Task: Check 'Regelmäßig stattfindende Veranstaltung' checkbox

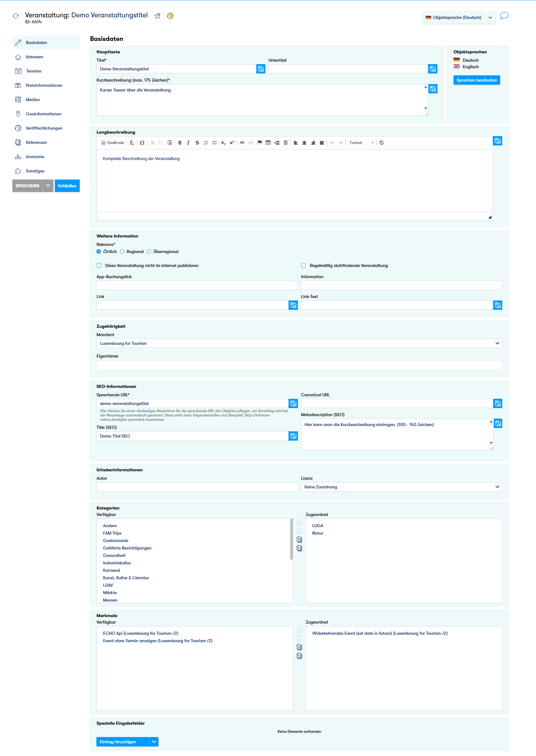Action: (303, 265)
